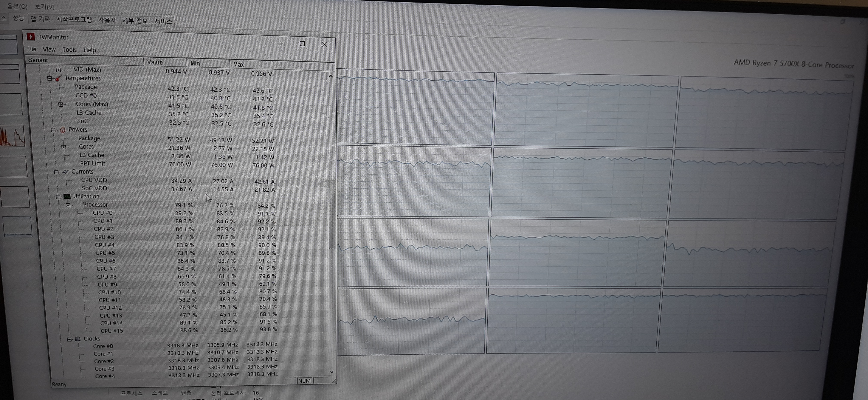
Task: Collapse the Powers group
Action: (x=53, y=130)
